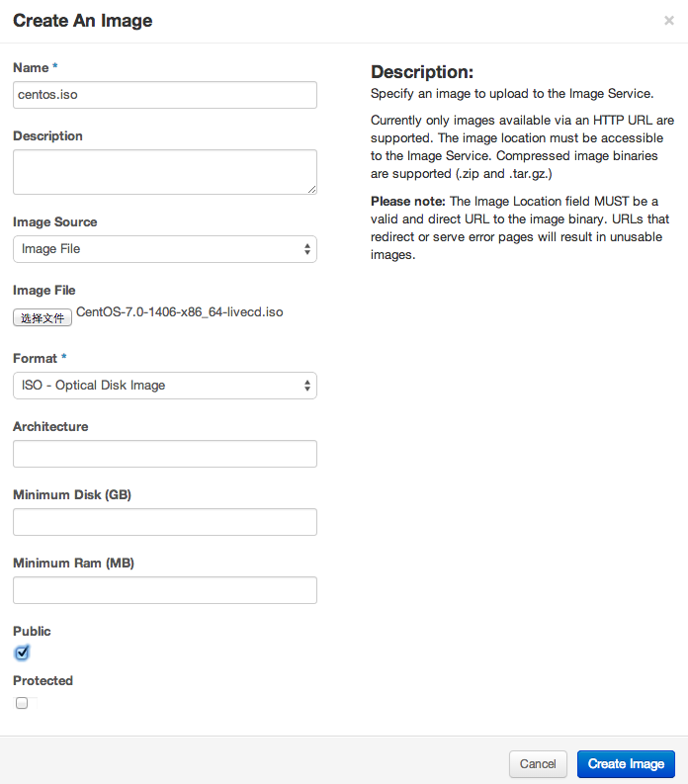The image size is (688, 784).
Task: Click into the Description text area
Action: pyautogui.click(x=165, y=172)
